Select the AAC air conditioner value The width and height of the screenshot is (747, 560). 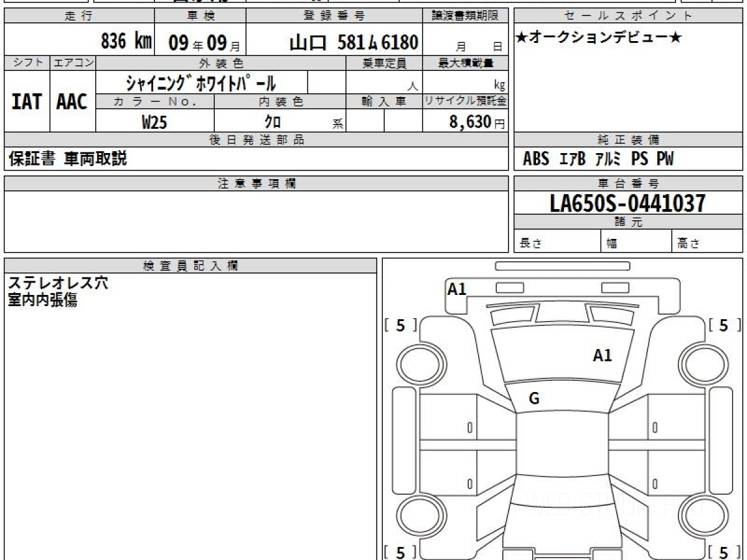click(72, 101)
